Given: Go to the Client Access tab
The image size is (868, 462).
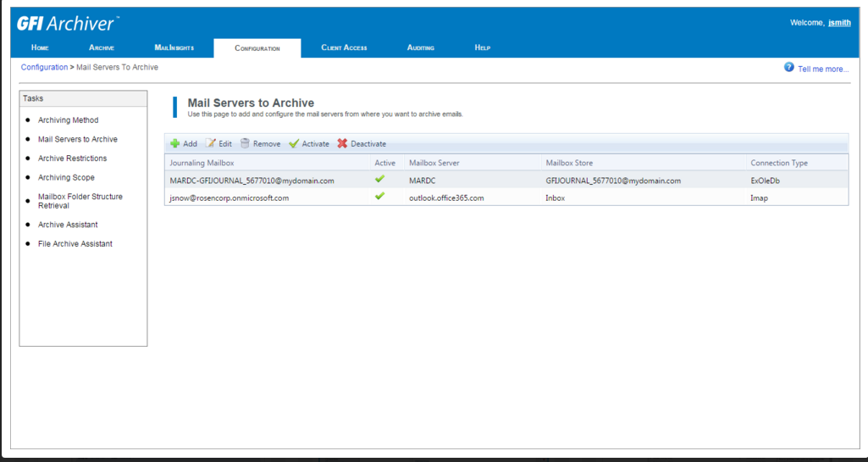Looking at the screenshot, I should click(345, 47).
